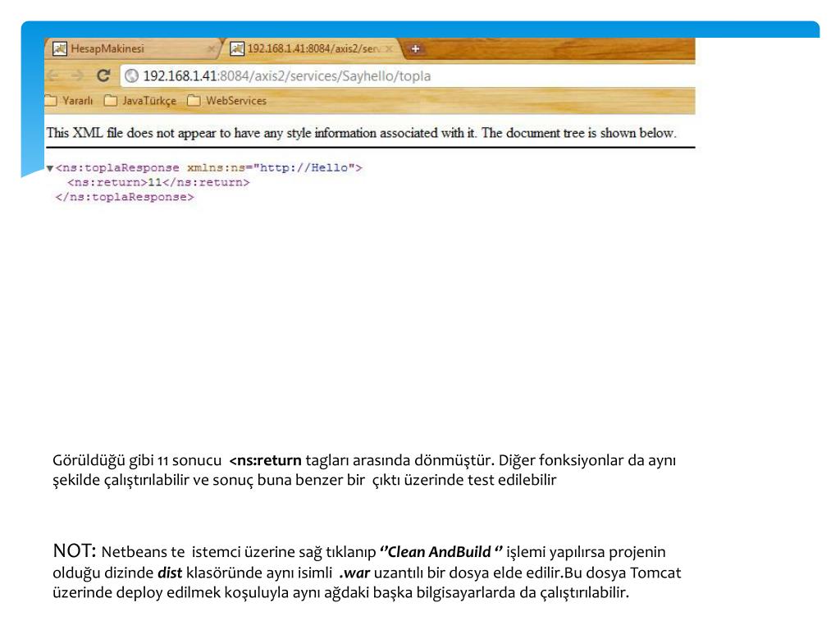Click the closing ns:toplaResponse tag

(125, 197)
